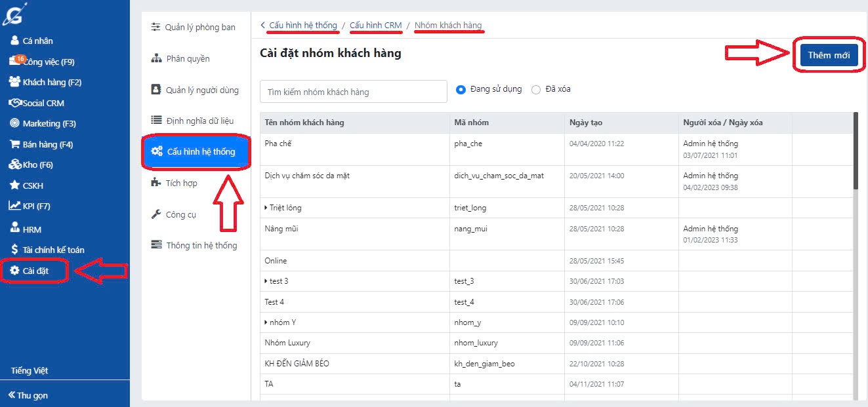Click the Social CRM handshake icon

point(15,103)
